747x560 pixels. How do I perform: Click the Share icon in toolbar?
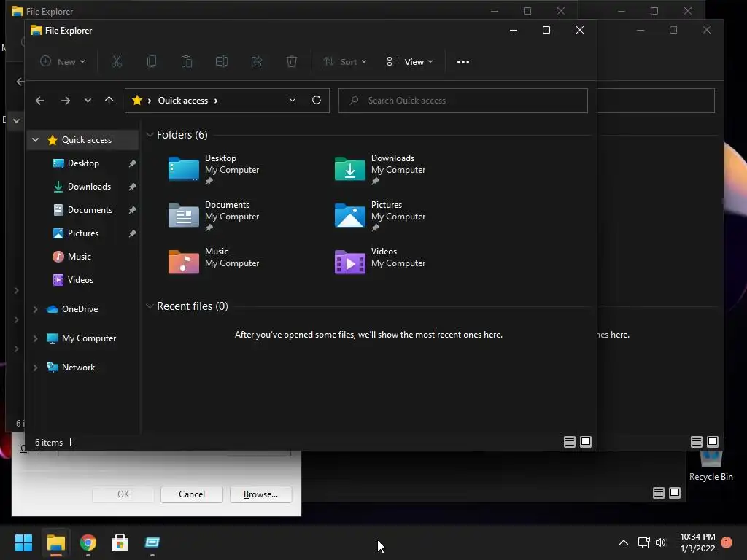tap(257, 61)
